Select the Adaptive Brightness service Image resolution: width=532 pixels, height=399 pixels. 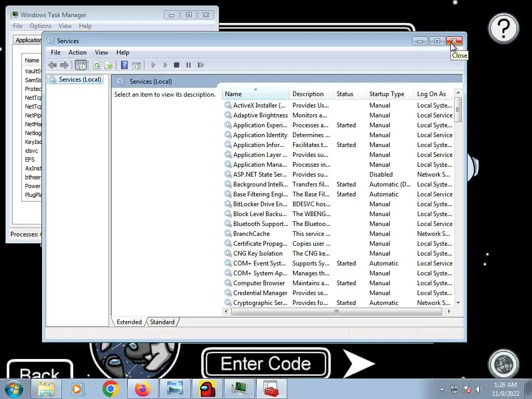pyautogui.click(x=338, y=115)
